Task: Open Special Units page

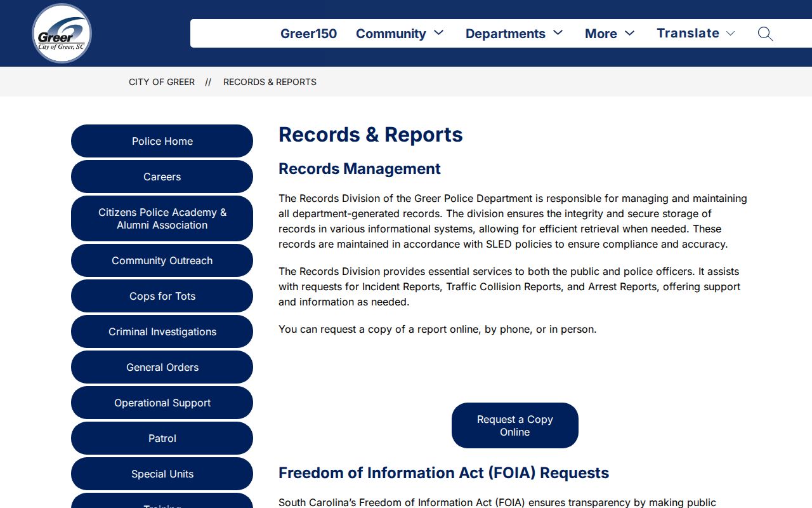Action: pos(162,474)
